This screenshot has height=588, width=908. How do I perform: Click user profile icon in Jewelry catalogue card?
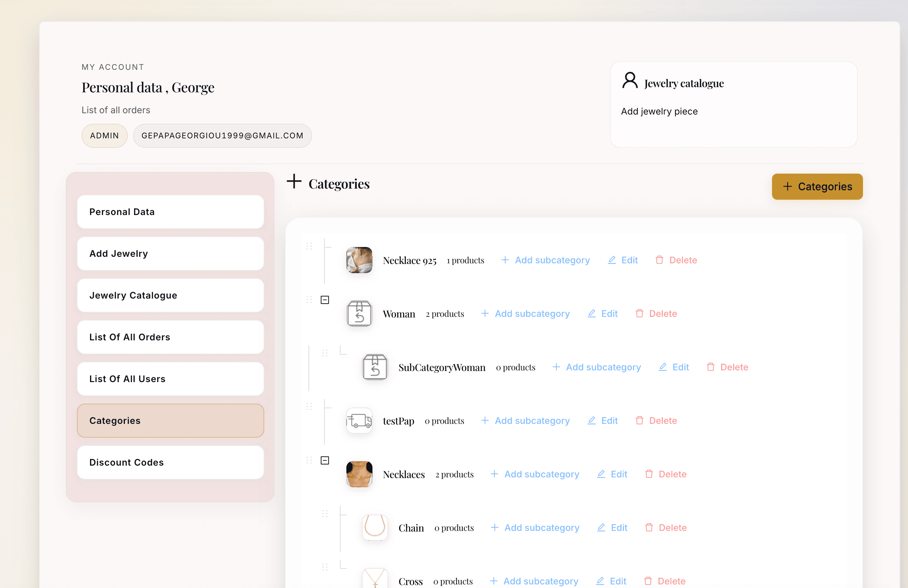tap(630, 81)
